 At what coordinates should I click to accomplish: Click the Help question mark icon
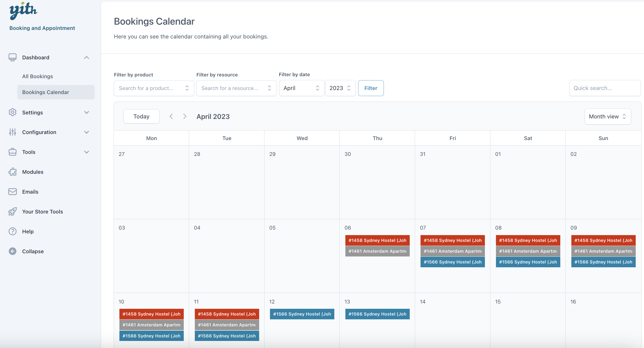[x=12, y=231]
